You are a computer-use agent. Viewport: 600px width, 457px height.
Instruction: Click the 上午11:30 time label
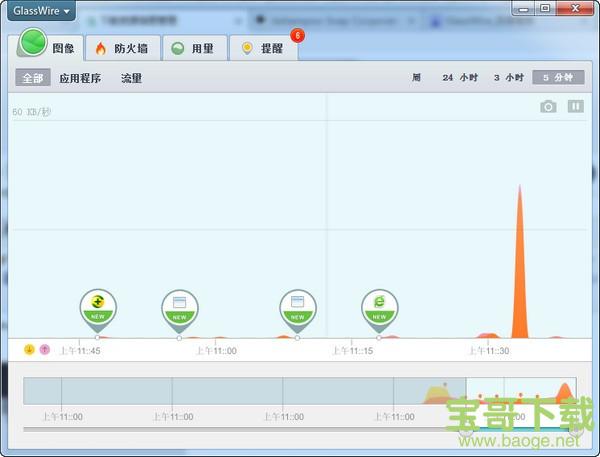(x=489, y=351)
